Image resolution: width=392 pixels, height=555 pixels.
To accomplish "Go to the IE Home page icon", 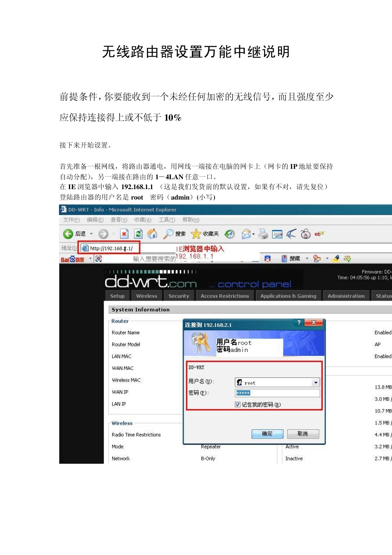I will [x=152, y=234].
